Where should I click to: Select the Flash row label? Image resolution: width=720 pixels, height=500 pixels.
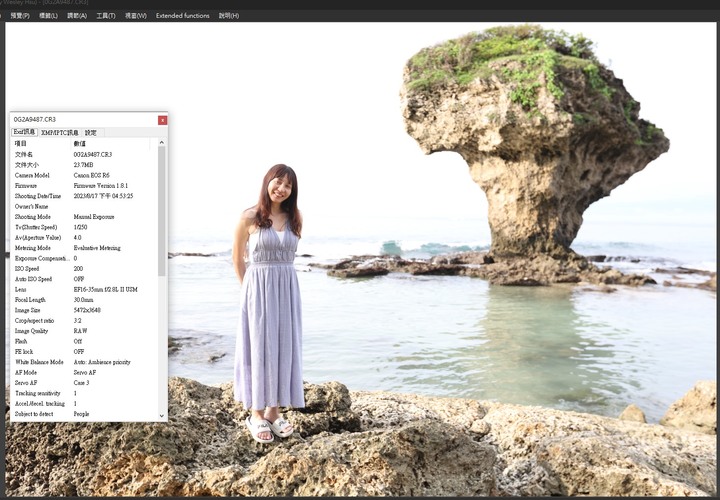point(21,342)
